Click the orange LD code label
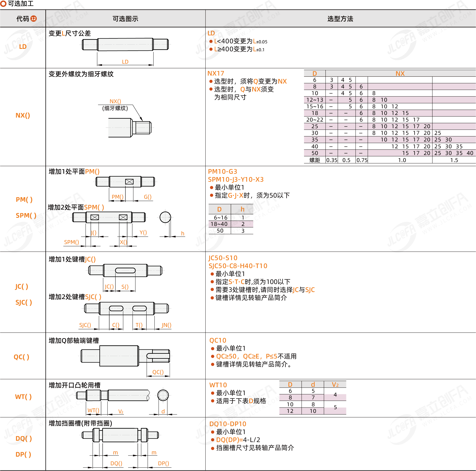 click(23, 47)
